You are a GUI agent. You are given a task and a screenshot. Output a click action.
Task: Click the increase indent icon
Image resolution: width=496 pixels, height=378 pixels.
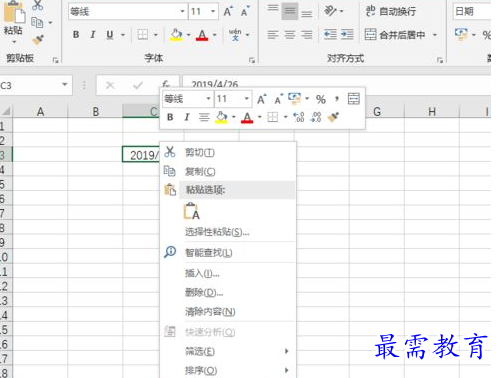coord(347,34)
